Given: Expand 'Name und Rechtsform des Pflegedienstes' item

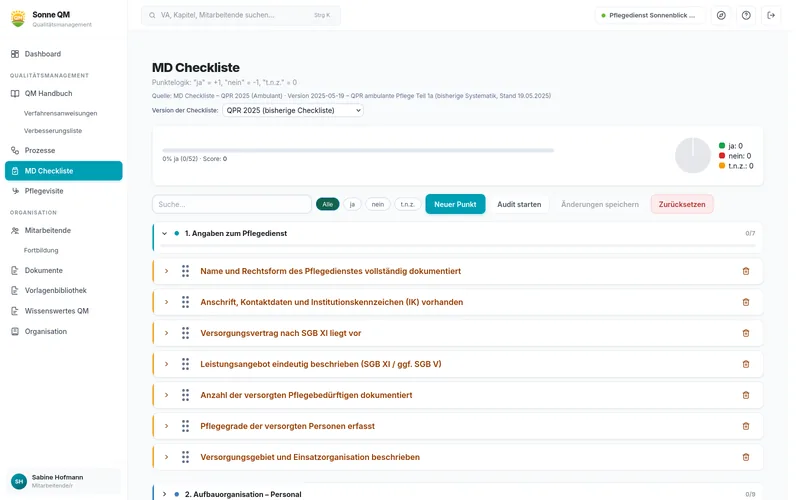Looking at the screenshot, I should [166, 271].
